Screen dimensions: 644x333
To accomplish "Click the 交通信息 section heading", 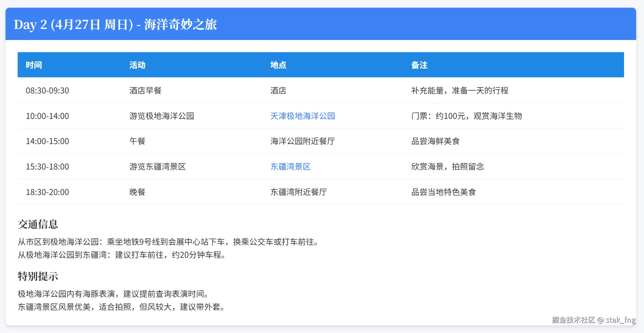I will pyautogui.click(x=38, y=224).
